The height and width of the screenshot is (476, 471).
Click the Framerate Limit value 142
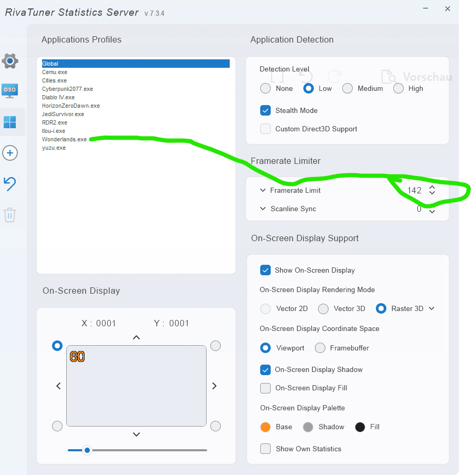pos(414,190)
